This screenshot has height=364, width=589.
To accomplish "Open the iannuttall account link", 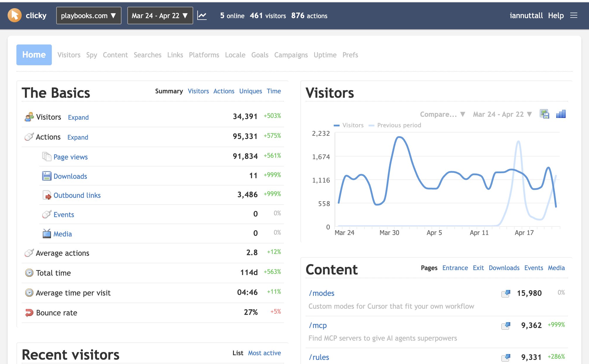I will (x=526, y=16).
